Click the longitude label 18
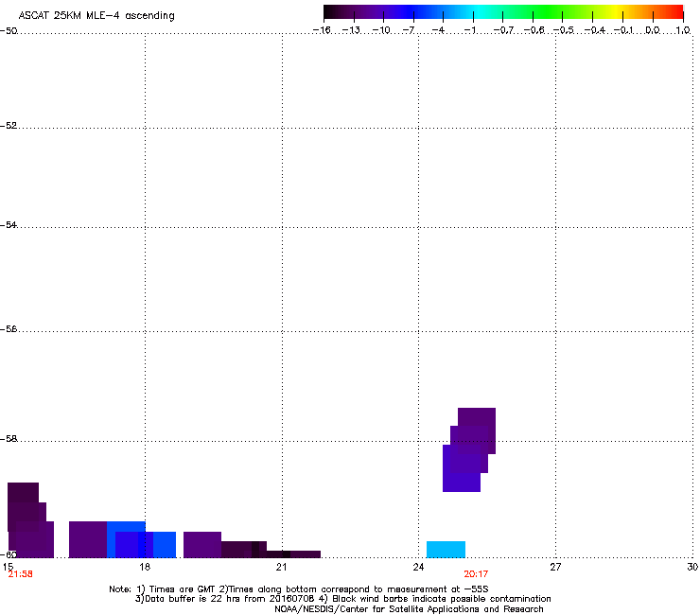Image resolution: width=700 pixels, height=615 pixels. (145, 567)
